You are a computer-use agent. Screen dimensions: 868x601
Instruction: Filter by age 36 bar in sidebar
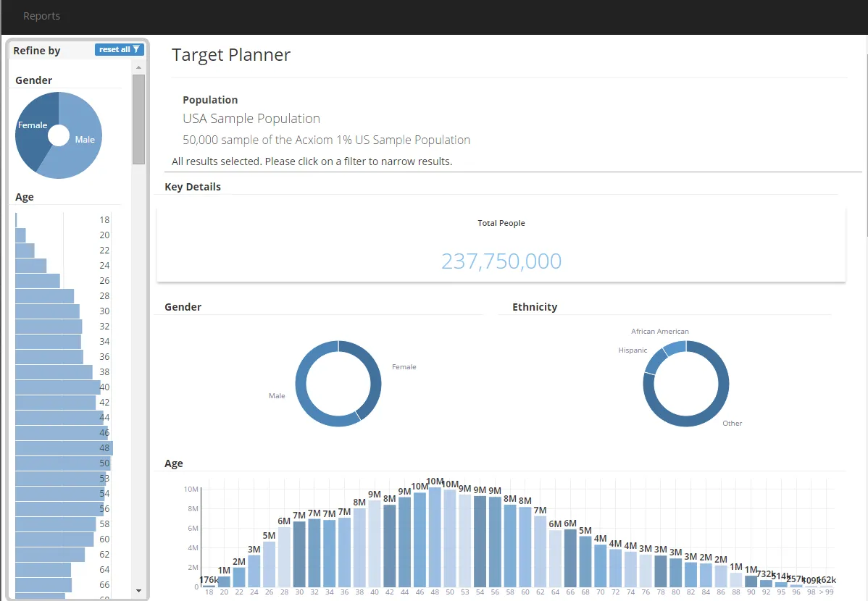pos(49,357)
